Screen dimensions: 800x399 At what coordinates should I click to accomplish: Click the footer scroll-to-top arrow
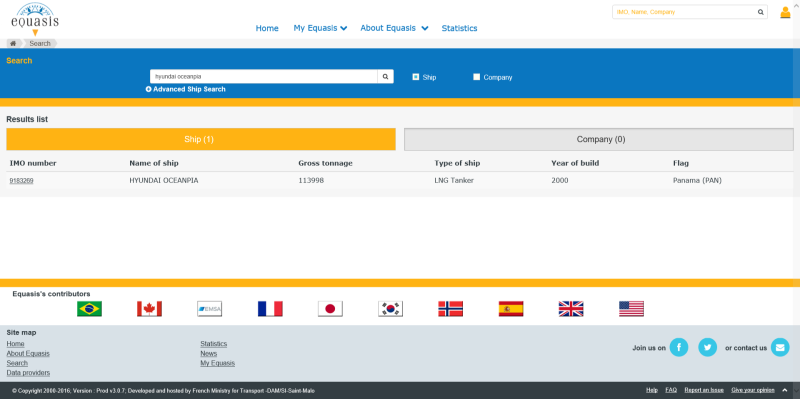785,390
